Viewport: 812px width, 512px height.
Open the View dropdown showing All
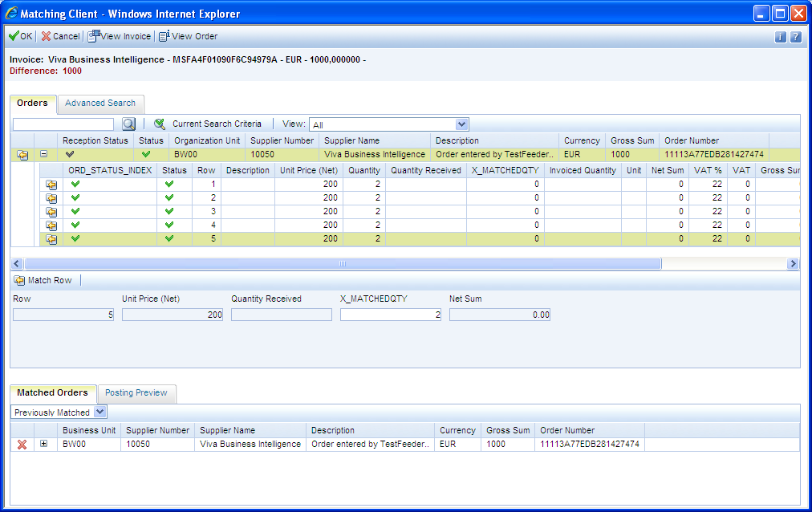[x=389, y=124]
